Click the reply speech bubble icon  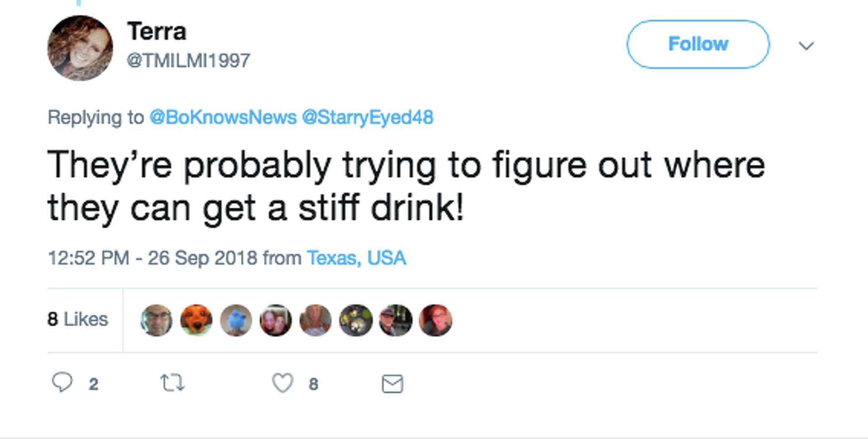(x=62, y=382)
